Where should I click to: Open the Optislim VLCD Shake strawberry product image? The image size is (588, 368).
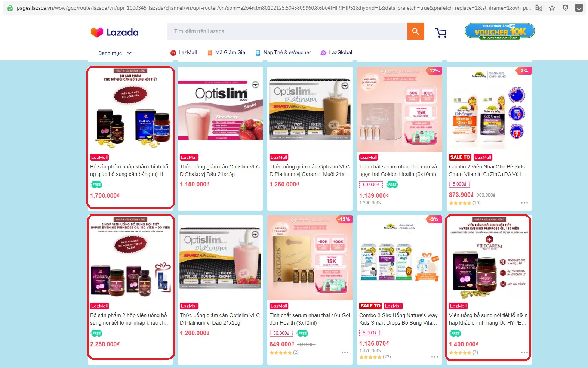pyautogui.click(x=220, y=109)
